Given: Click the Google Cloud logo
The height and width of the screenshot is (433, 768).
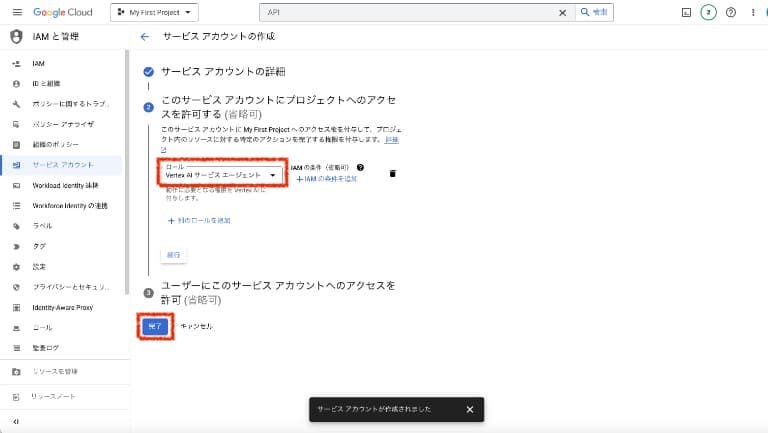Looking at the screenshot, I should pos(63,12).
